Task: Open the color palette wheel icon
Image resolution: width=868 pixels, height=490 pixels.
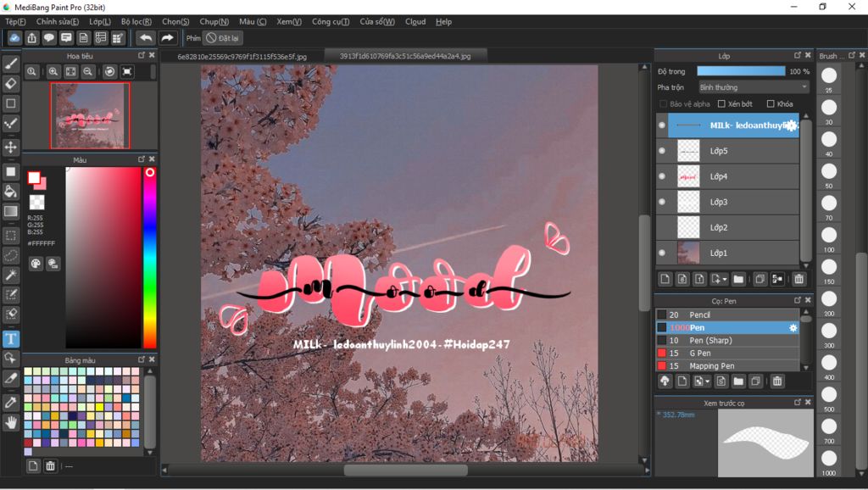Action: coord(36,264)
